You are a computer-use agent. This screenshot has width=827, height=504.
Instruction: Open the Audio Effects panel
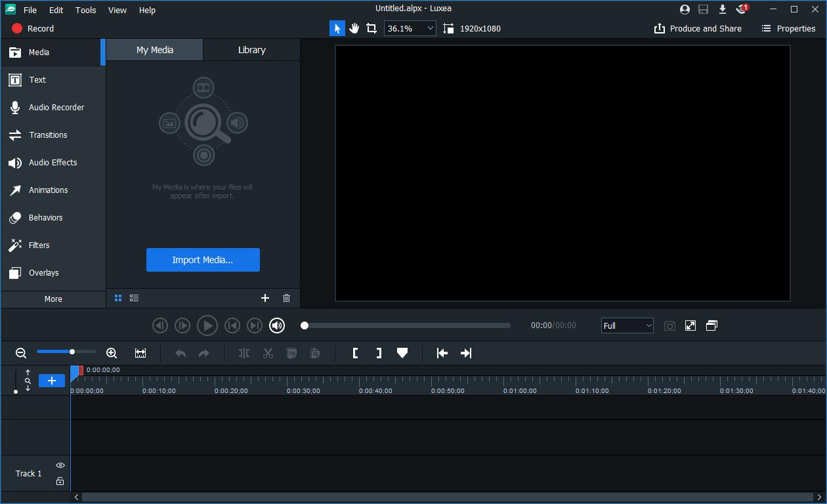coord(53,163)
